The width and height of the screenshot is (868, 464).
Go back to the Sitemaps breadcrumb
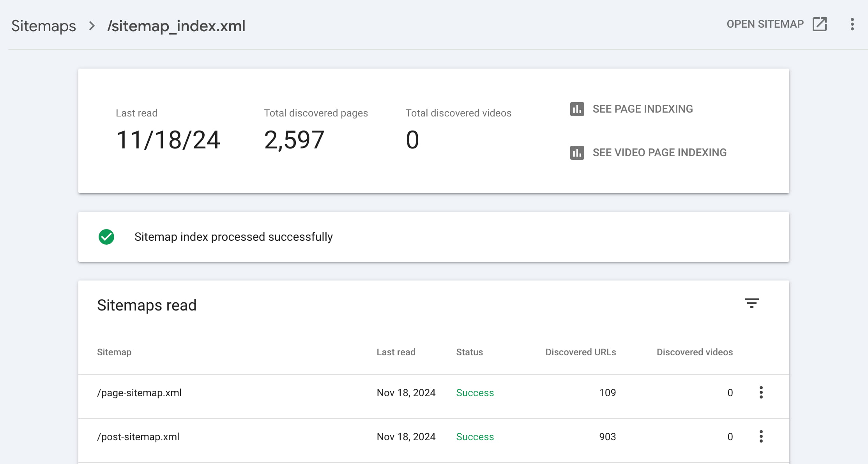click(x=44, y=26)
